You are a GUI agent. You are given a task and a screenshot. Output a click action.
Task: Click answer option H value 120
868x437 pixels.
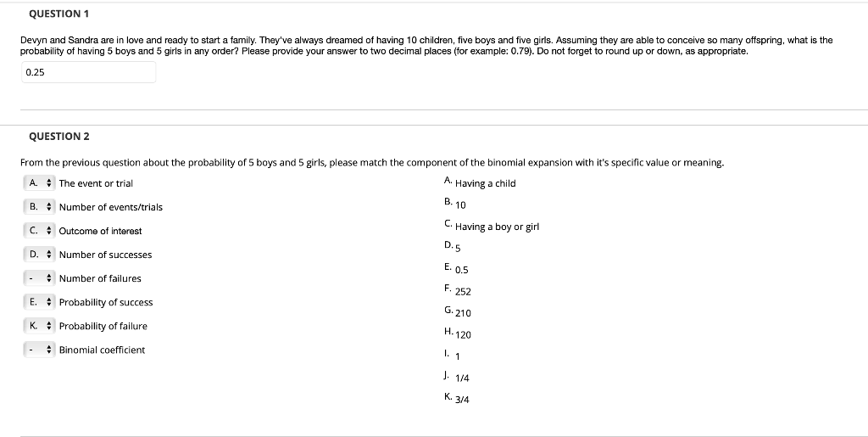pos(463,334)
